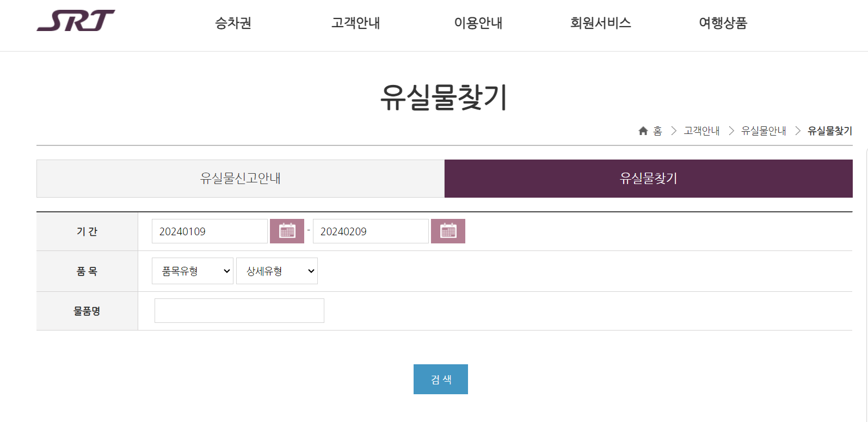This screenshot has height=422, width=868.
Task: Open the end date calendar picker
Action: [448, 231]
